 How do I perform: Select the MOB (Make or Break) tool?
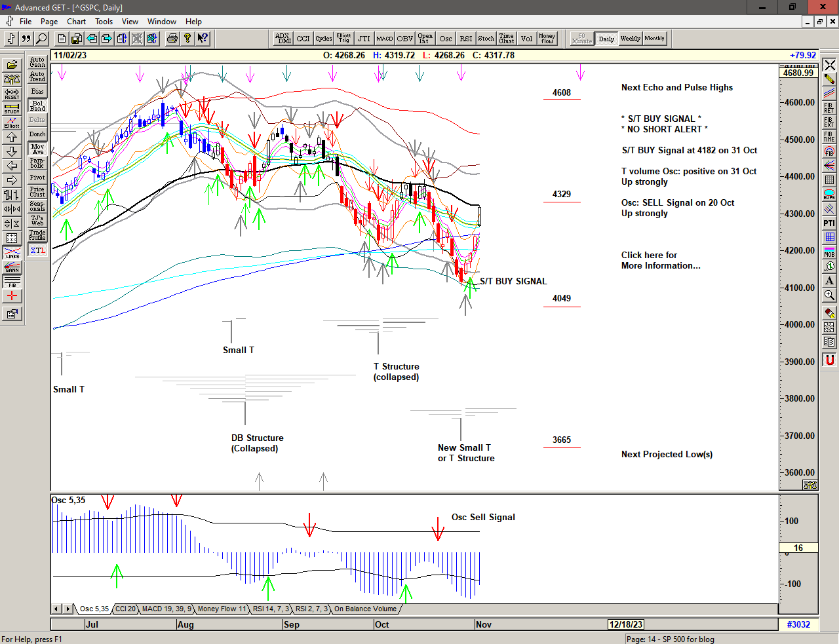[x=829, y=252]
